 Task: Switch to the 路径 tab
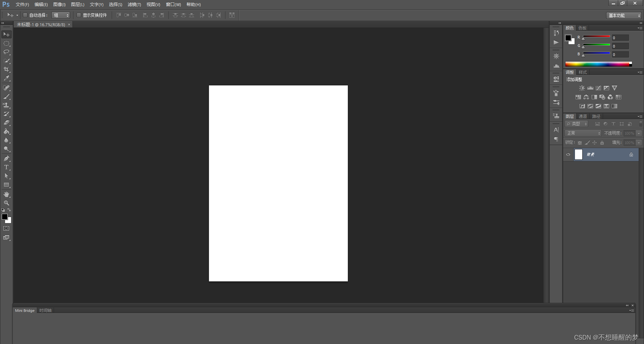(x=596, y=116)
